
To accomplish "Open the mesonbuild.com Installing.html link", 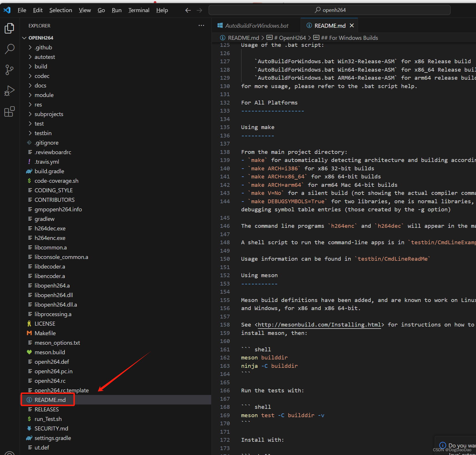I will [319, 325].
